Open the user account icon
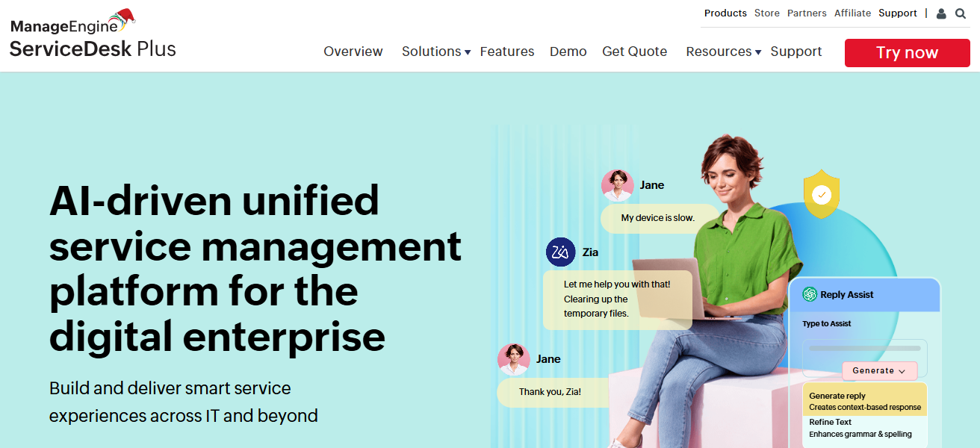The height and width of the screenshot is (448, 980). tap(940, 13)
